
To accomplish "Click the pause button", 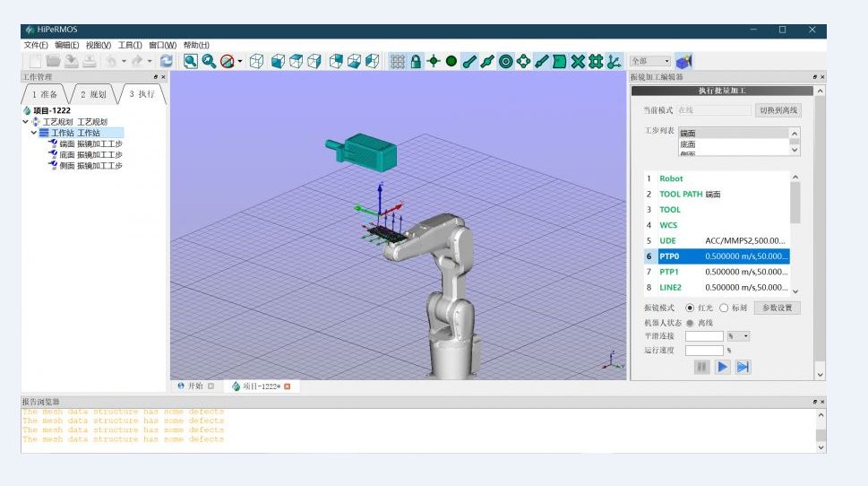I will [x=701, y=367].
